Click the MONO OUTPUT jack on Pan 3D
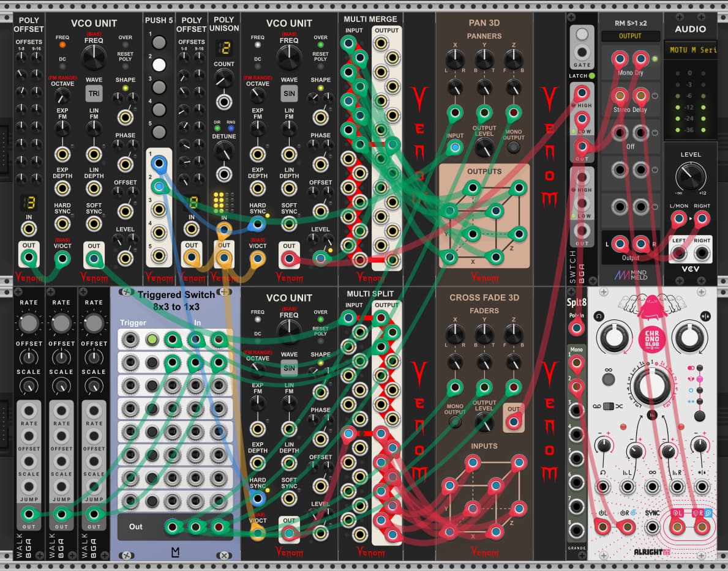 tap(514, 147)
